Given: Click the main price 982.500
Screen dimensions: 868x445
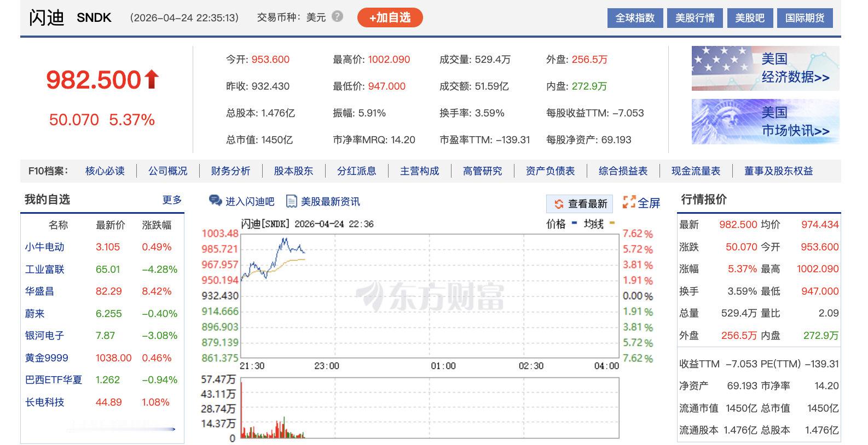Looking at the screenshot, I should click(x=94, y=80).
